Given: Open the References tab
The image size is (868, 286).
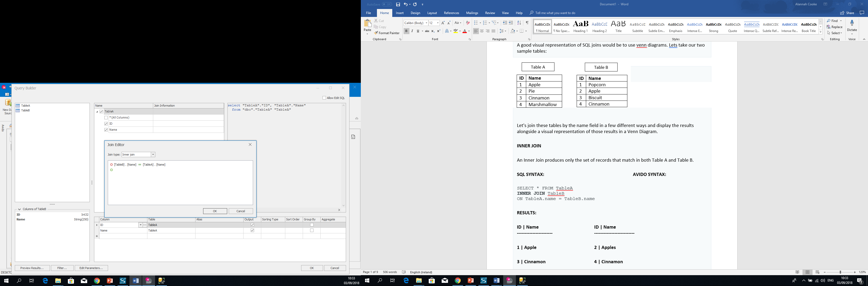Looking at the screenshot, I should tap(451, 13).
